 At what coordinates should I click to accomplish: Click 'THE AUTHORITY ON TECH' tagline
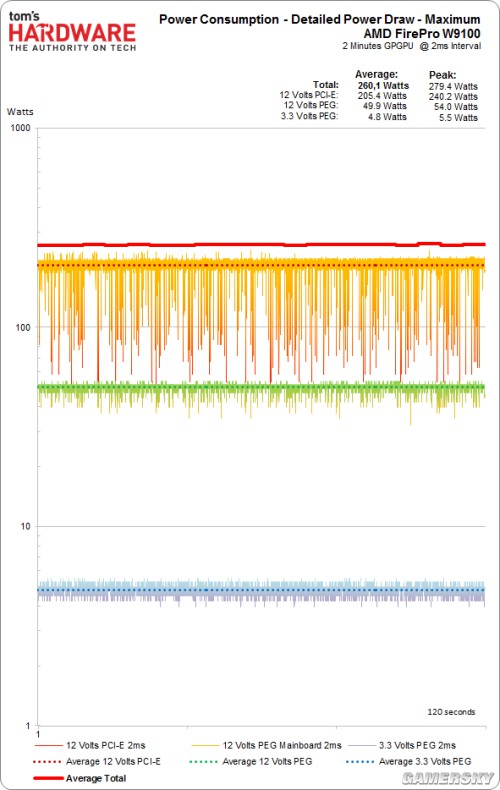(73, 48)
